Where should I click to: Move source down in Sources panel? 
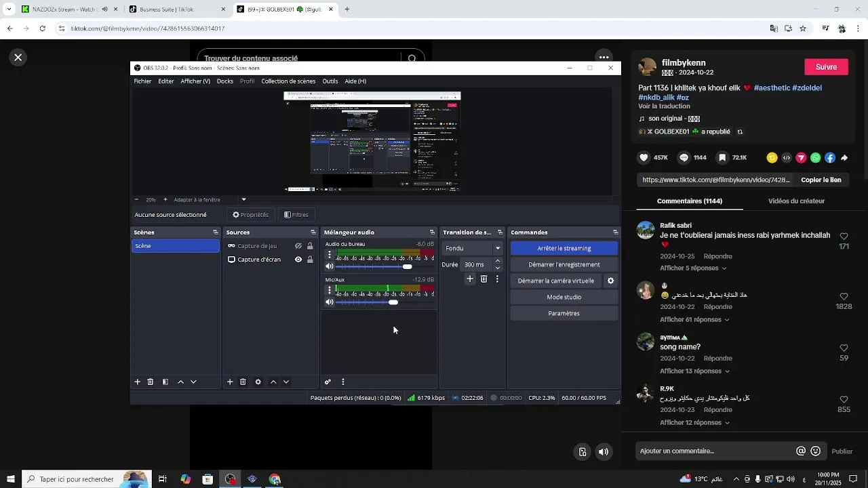pos(286,382)
